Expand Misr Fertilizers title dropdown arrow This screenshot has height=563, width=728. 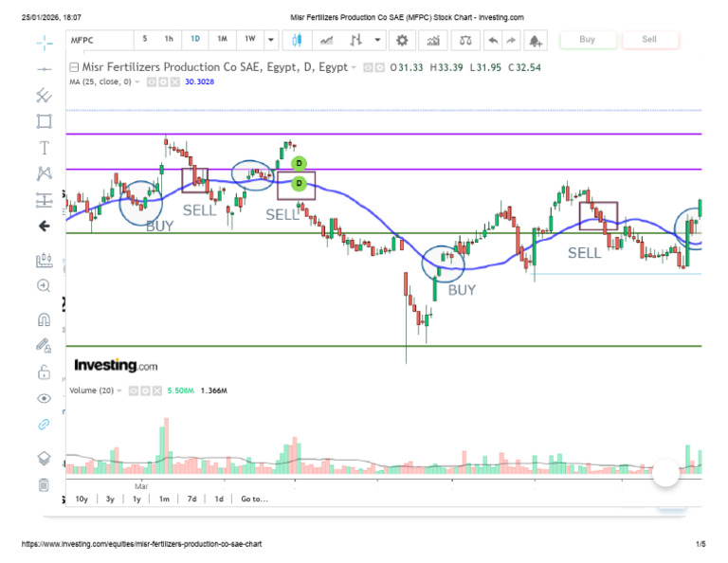tap(354, 67)
